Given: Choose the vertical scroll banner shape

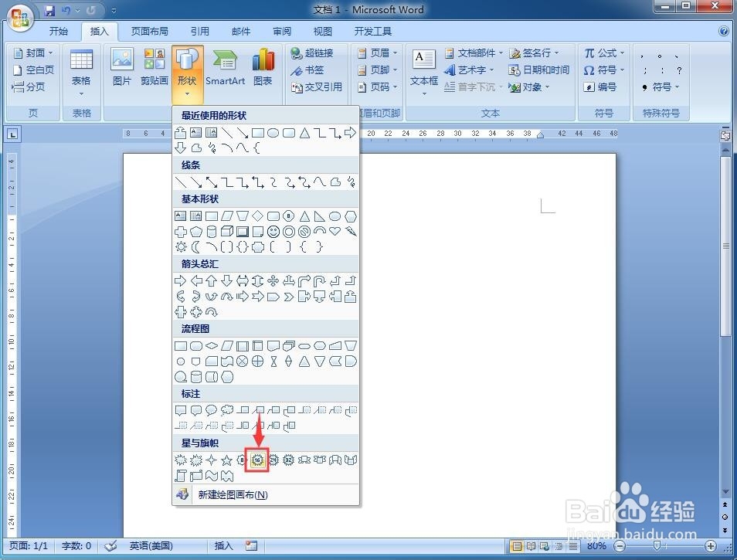Looking at the screenshot, I should coord(181,476).
